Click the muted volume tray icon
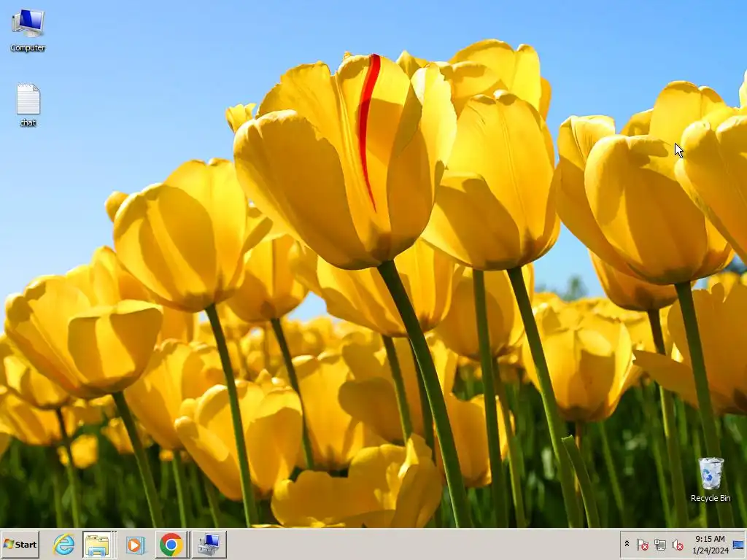Screen dimensions: 747x560 coord(677,544)
